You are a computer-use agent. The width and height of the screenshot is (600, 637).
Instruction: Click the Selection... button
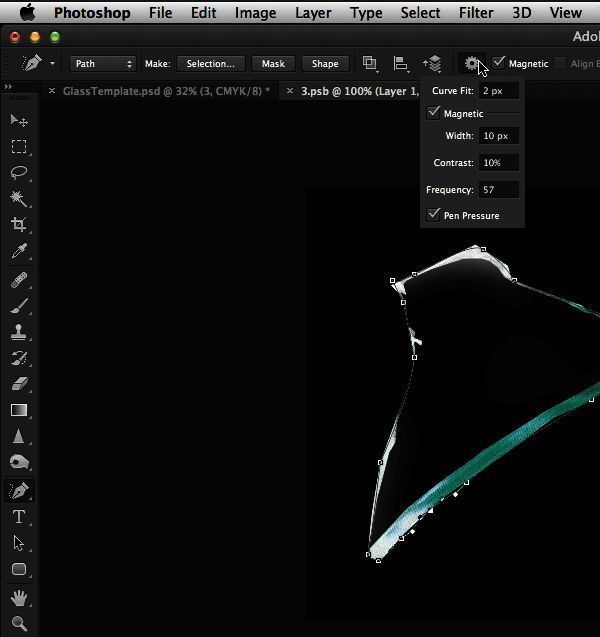click(211, 64)
